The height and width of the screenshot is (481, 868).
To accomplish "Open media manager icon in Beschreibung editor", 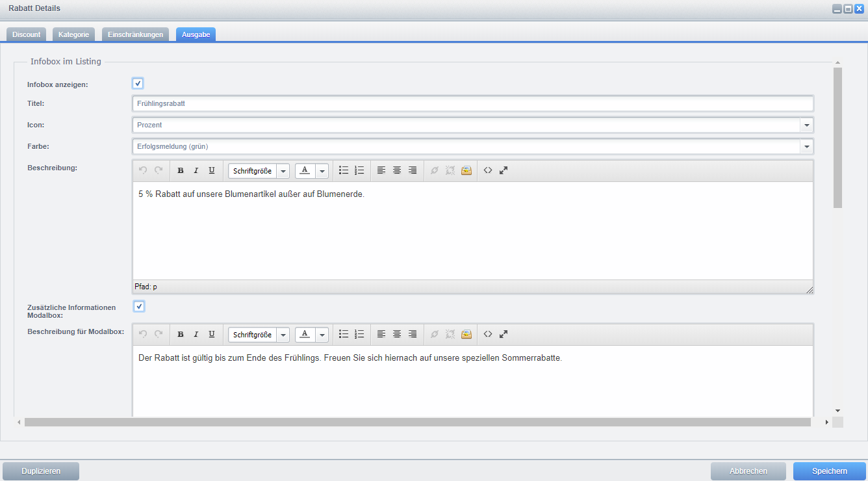I will click(x=466, y=170).
